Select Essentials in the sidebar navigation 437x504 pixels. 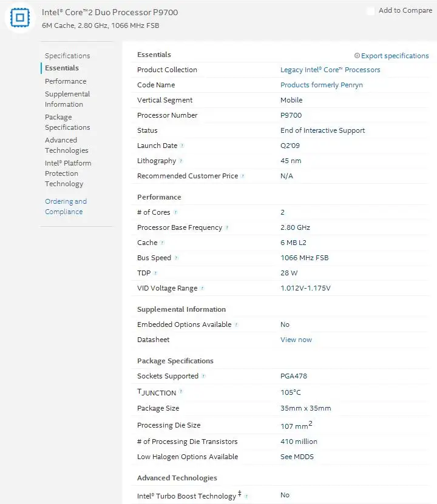(62, 68)
